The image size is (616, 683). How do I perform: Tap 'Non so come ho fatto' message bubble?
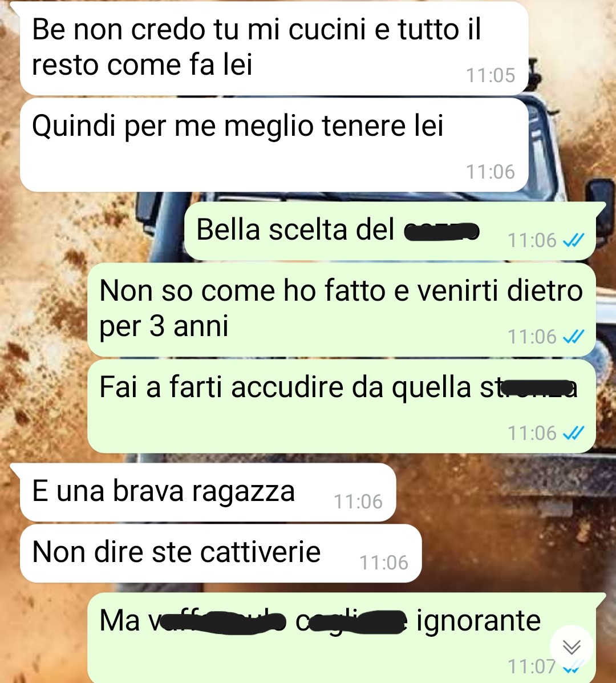coord(342,310)
